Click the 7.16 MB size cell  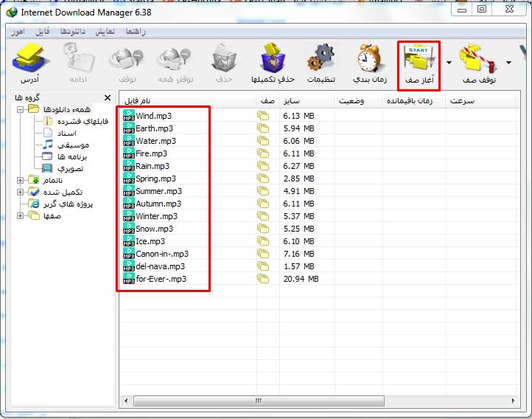299,254
